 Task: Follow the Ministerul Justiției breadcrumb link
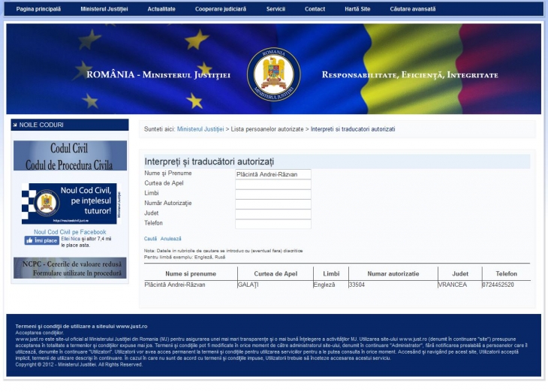pyautogui.click(x=200, y=129)
